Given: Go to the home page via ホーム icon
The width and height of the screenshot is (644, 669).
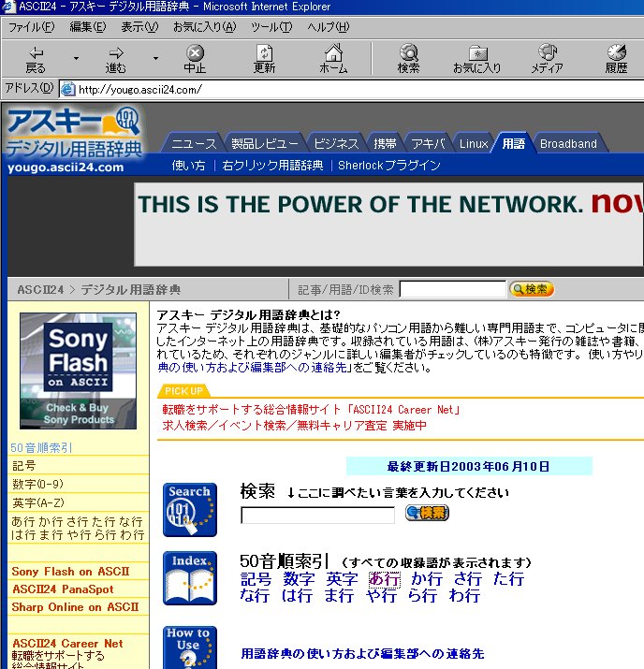Looking at the screenshot, I should point(333,60).
